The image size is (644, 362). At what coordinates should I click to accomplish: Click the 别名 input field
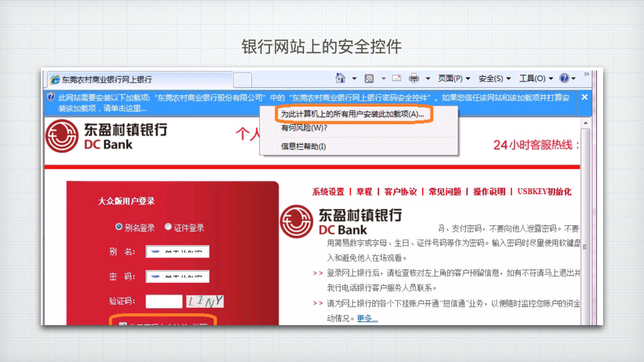pyautogui.click(x=177, y=252)
